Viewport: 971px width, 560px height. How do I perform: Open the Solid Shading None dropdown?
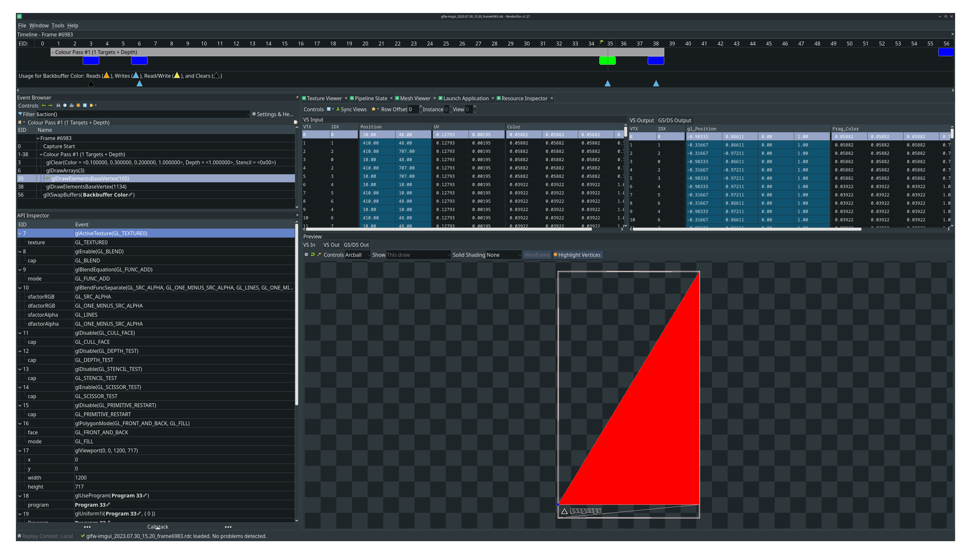(504, 255)
